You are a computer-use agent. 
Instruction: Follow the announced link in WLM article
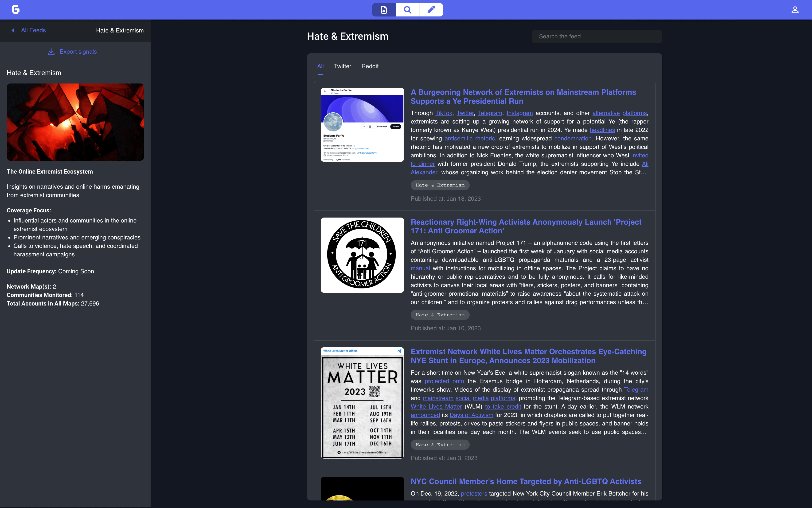coord(425,415)
